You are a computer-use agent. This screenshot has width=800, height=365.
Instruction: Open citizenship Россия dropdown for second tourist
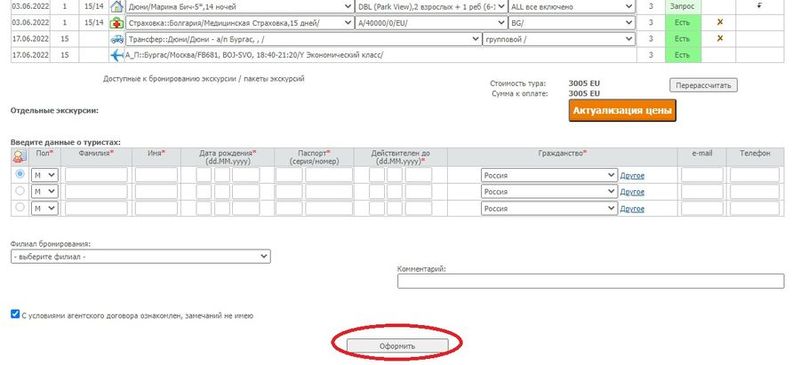(549, 191)
